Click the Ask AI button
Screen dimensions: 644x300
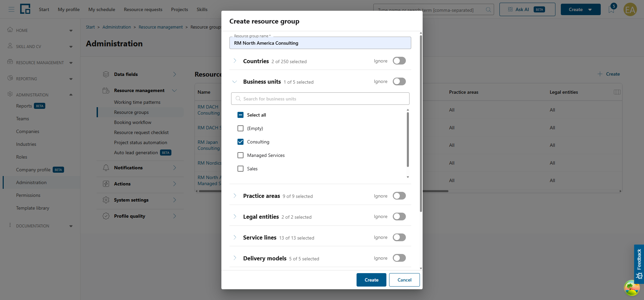(527, 9)
